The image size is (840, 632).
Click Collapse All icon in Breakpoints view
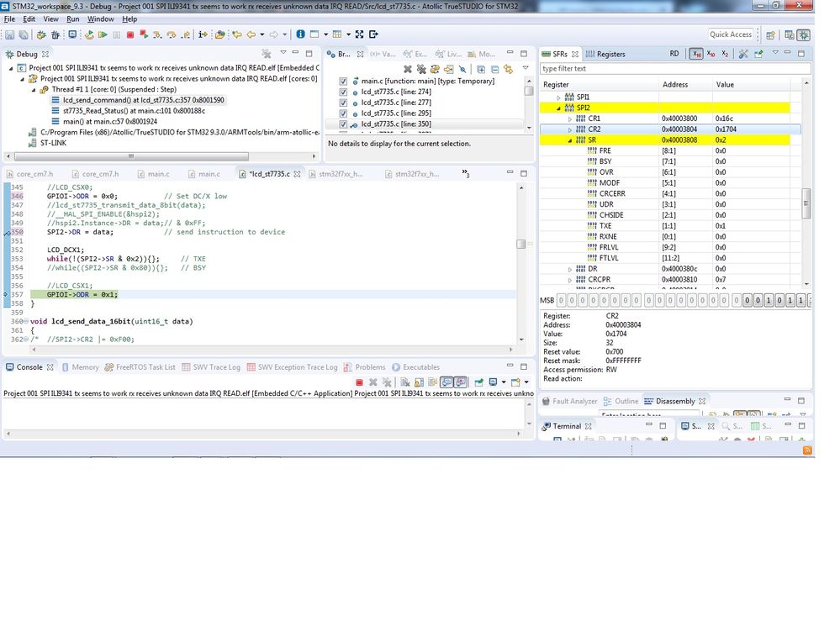(x=495, y=69)
